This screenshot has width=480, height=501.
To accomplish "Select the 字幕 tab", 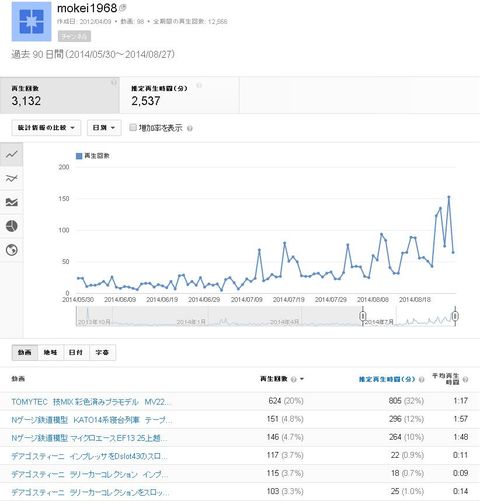I will (102, 352).
